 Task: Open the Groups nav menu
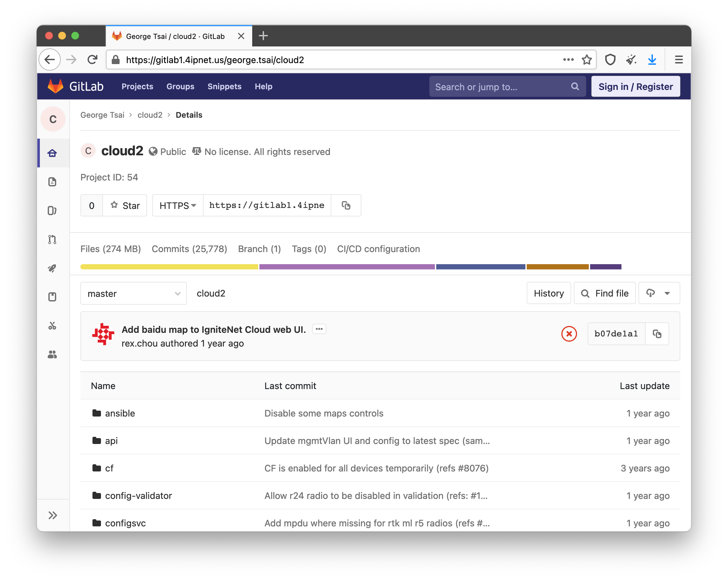180,86
